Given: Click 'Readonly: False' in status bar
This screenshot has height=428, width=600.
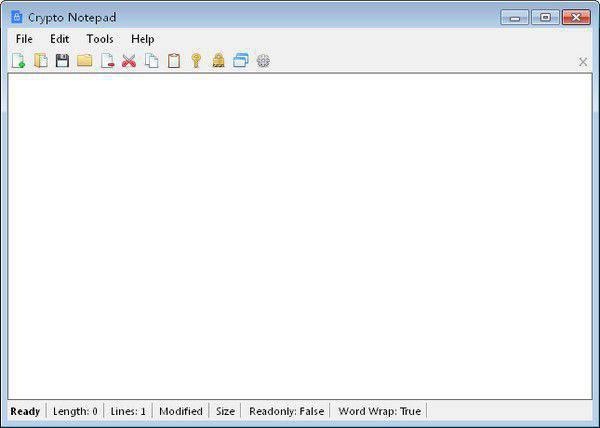Looking at the screenshot, I should (x=286, y=412).
